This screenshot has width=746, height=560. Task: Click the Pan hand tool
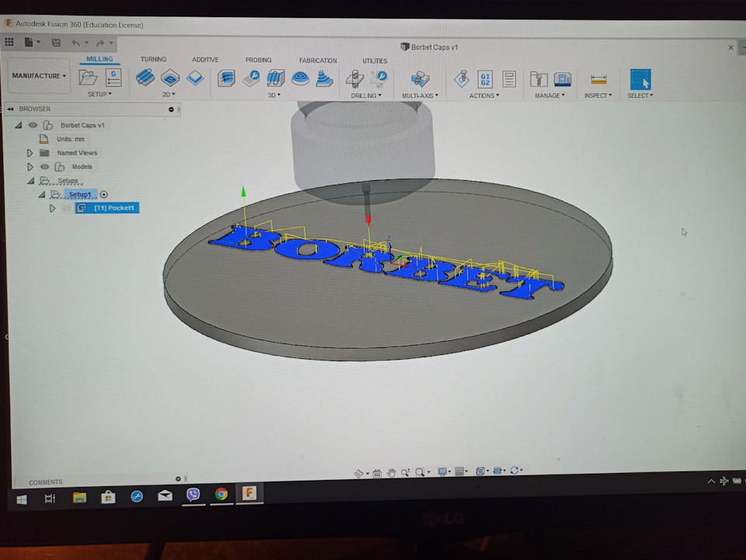click(x=392, y=472)
